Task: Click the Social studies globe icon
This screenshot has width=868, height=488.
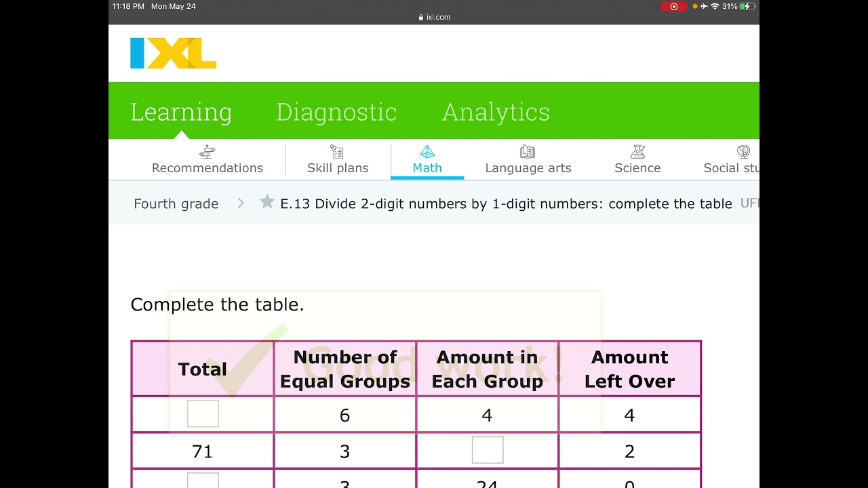Action: (x=743, y=152)
